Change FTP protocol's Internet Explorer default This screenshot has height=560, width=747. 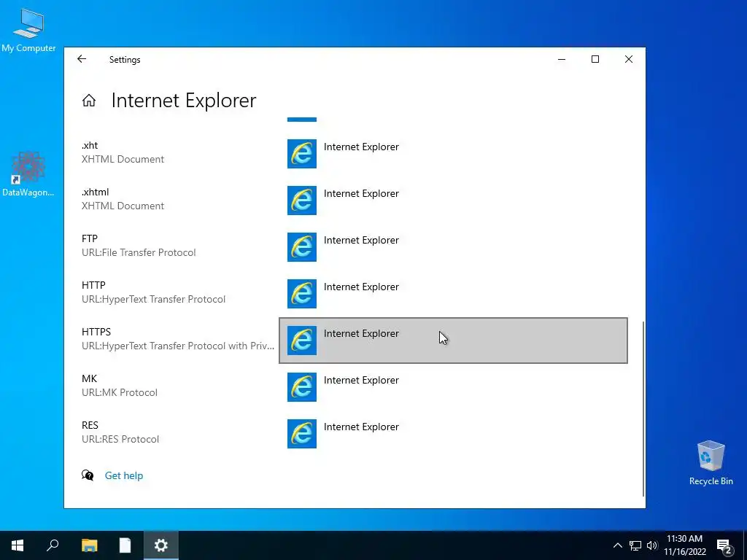click(453, 247)
